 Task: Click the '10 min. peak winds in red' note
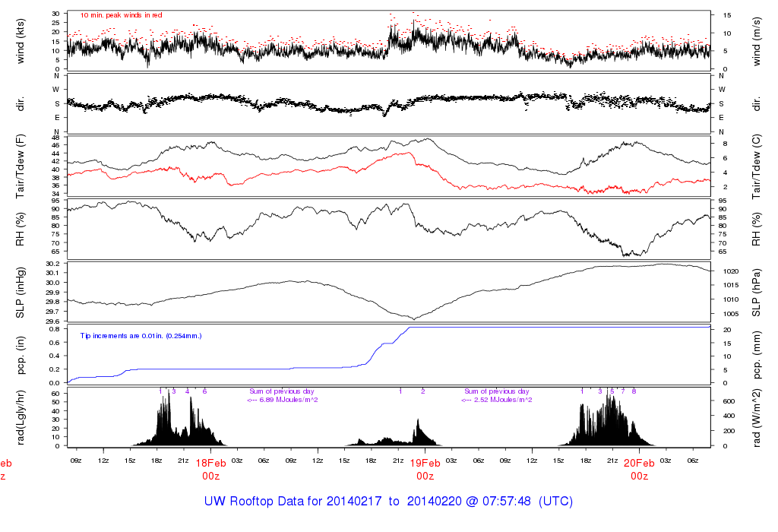click(x=121, y=15)
